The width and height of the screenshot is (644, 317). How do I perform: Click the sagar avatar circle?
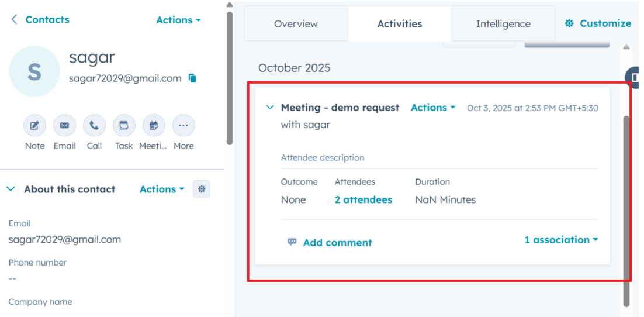(34, 71)
